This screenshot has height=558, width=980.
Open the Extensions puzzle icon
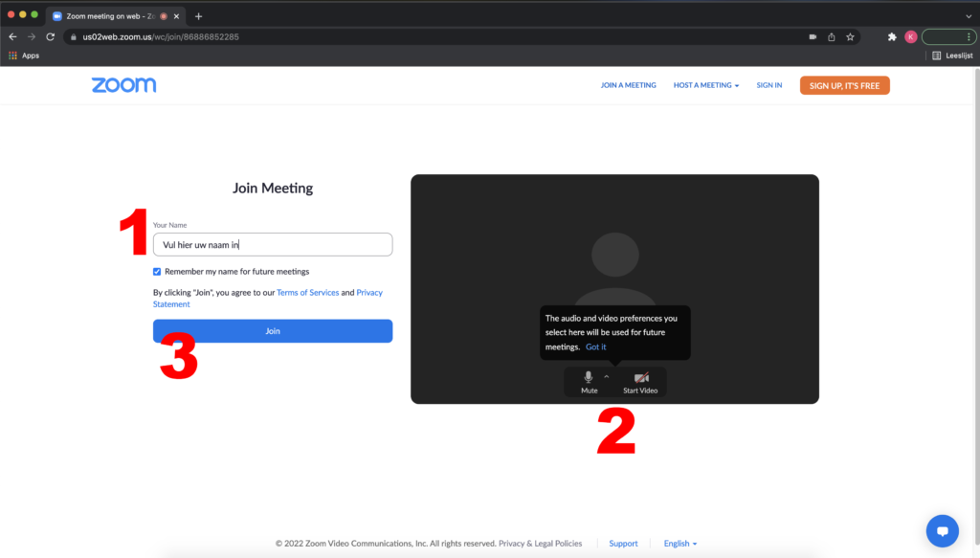point(892,37)
